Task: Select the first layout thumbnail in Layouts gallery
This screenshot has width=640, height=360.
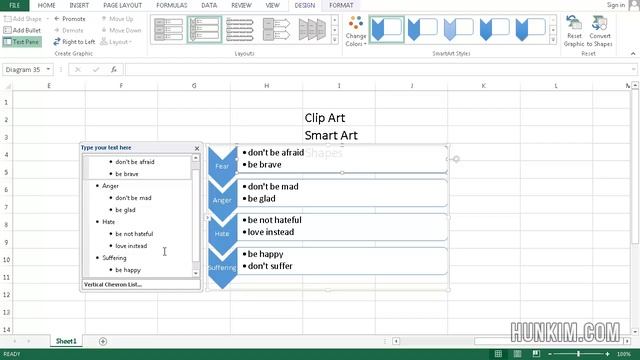Action: click(168, 29)
